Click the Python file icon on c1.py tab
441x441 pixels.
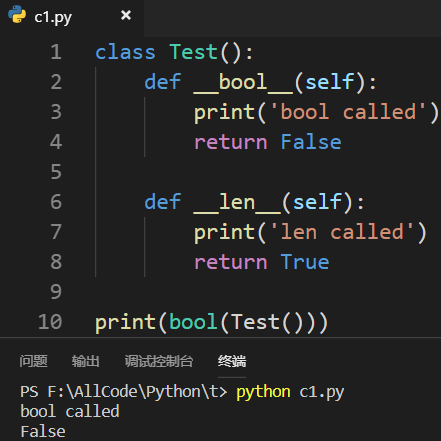coord(17,15)
